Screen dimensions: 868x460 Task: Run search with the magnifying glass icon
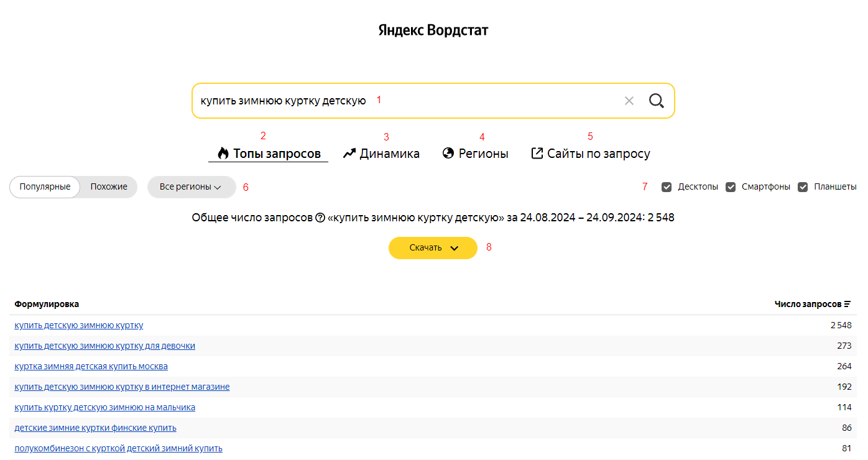click(x=657, y=101)
